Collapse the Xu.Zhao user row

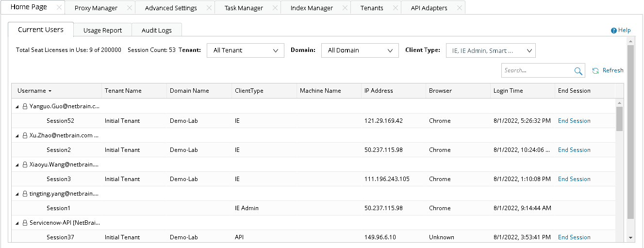pos(17,135)
